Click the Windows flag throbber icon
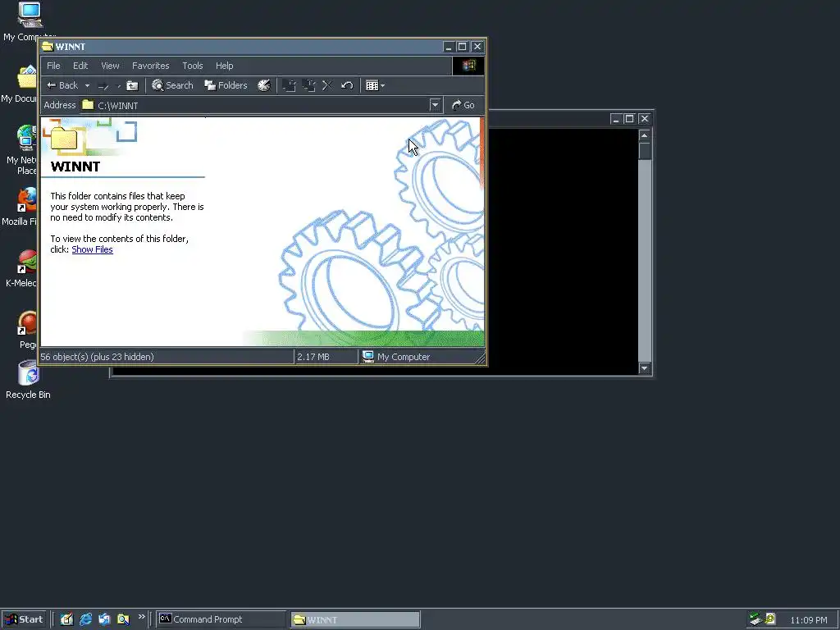The height and width of the screenshot is (630, 840). pos(468,66)
